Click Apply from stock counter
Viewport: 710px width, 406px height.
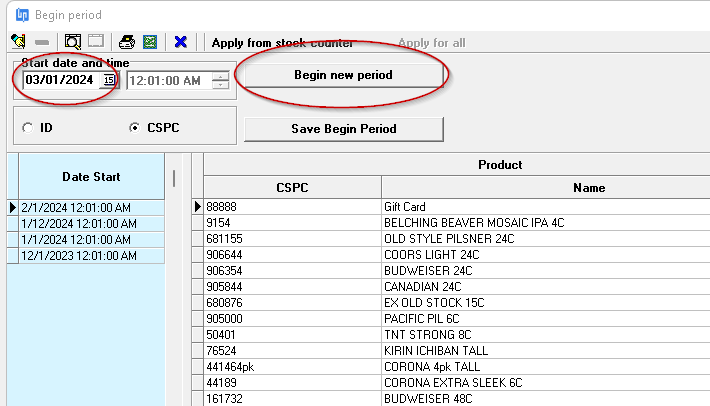coord(282,43)
